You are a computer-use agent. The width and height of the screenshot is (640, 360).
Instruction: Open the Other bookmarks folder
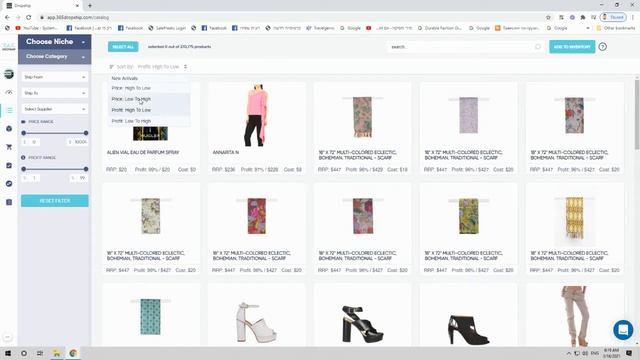click(616, 28)
